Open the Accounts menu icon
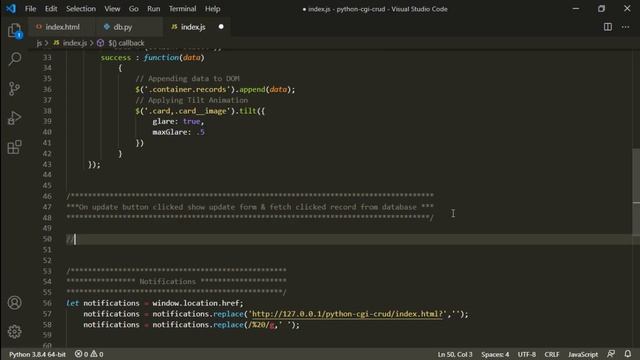The image size is (640, 360). tap(15, 302)
